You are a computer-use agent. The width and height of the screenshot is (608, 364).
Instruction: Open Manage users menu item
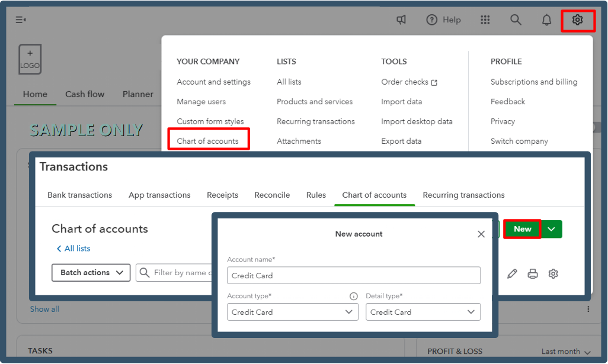(201, 102)
